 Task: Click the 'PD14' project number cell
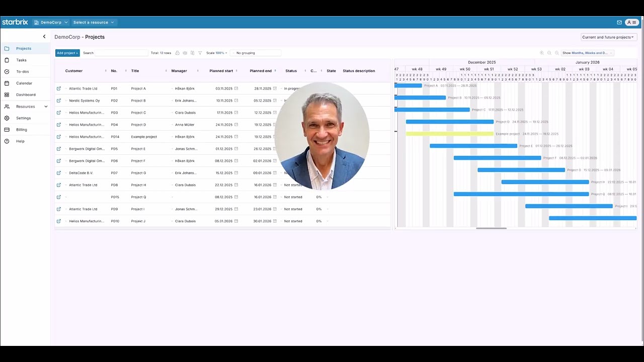(115, 137)
